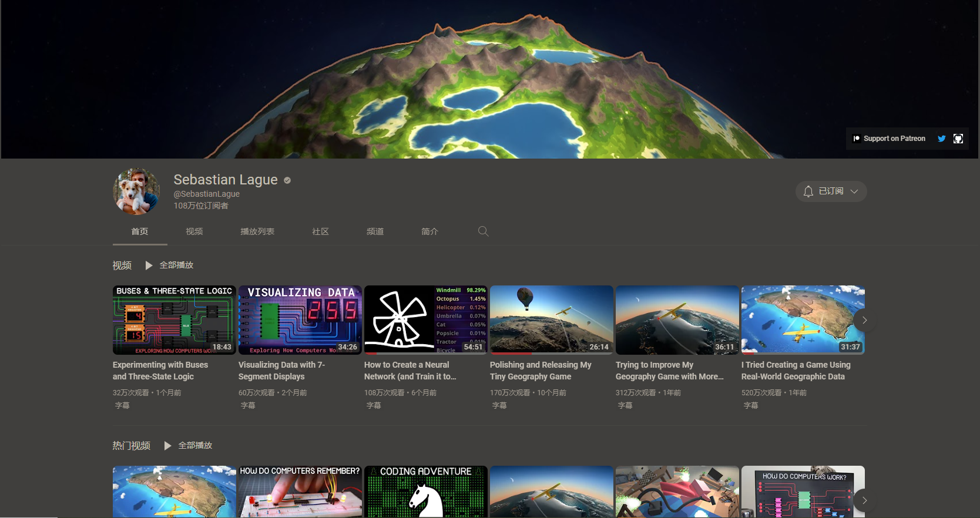
Task: Open the 播放列表 tab
Action: [x=257, y=231]
